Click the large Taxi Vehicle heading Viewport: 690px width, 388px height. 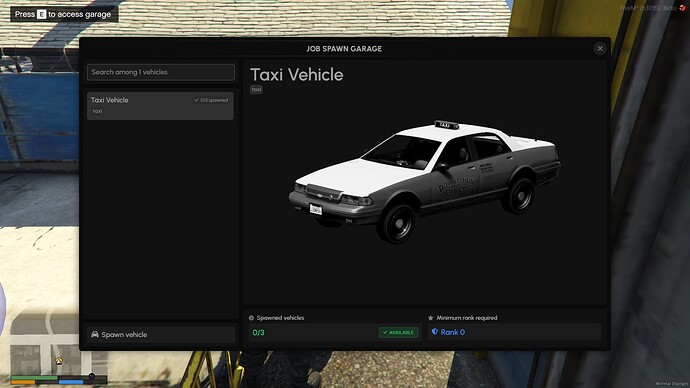297,75
